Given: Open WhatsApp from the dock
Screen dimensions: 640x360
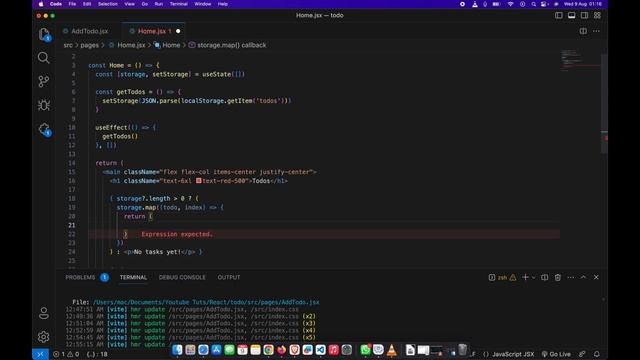Looking at the screenshot, I should click(365, 350).
